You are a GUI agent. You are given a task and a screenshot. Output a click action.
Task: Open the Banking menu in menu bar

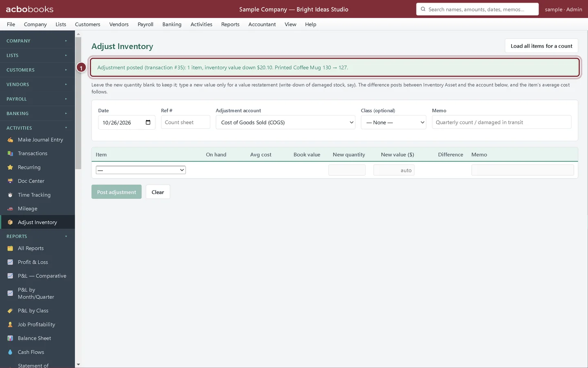pyautogui.click(x=172, y=25)
